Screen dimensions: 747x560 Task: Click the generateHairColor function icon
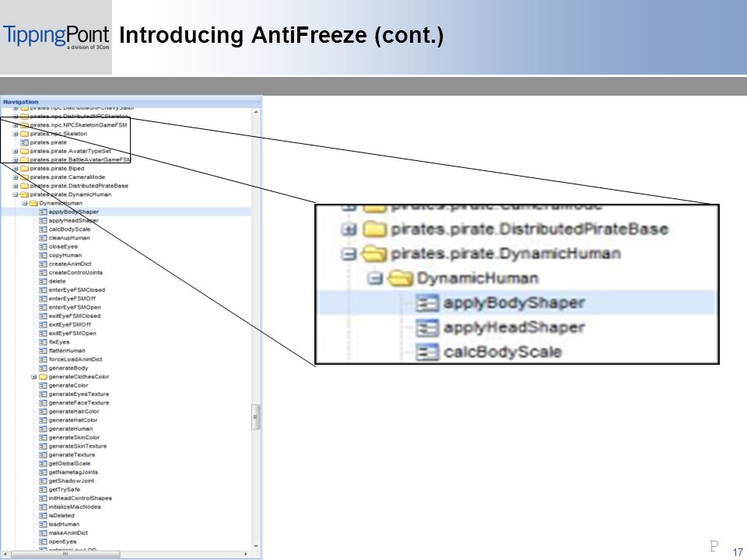[x=43, y=411]
